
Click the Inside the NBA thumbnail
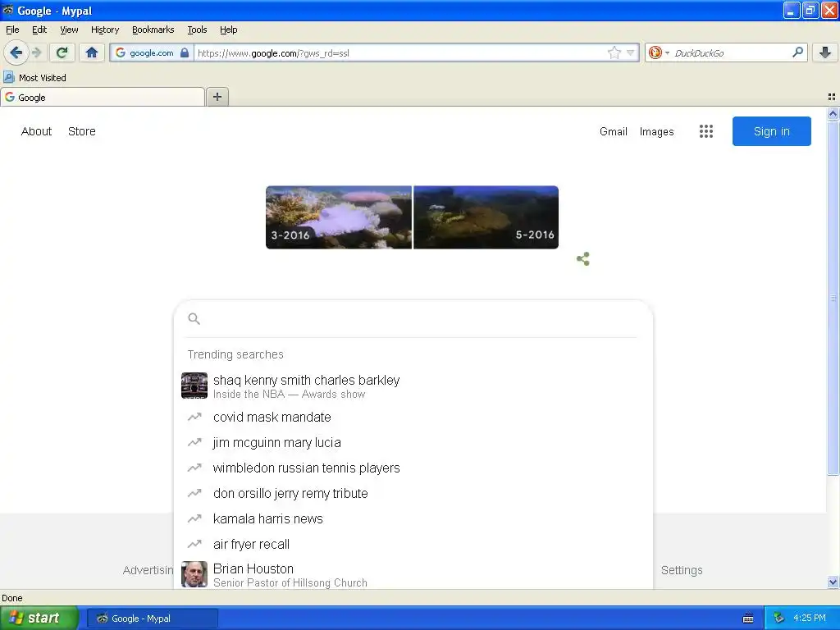194,386
